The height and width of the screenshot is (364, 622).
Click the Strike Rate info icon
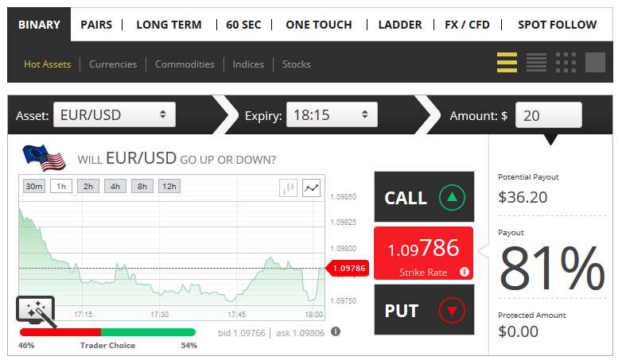pos(465,272)
